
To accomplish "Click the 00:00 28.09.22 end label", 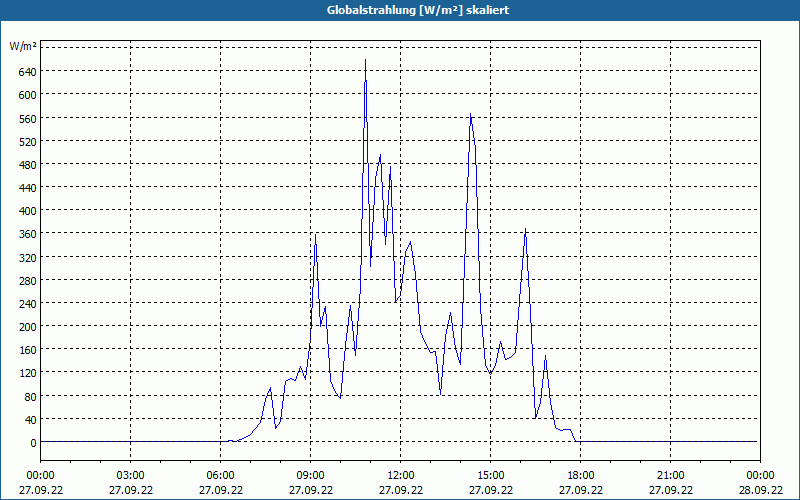I will 760,483.
